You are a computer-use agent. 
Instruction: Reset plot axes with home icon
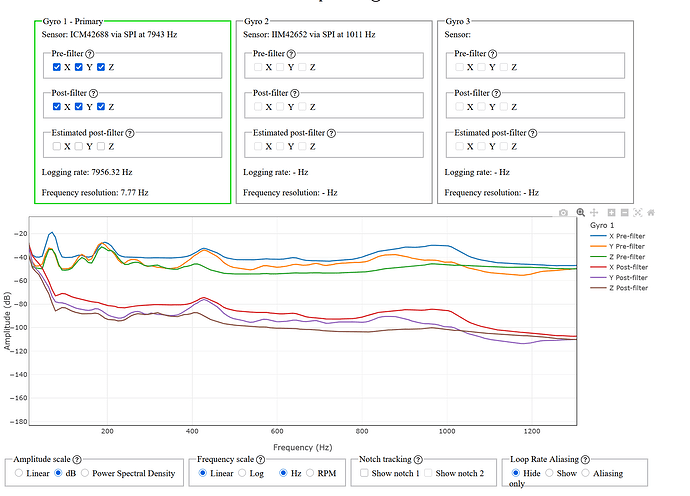(x=651, y=213)
